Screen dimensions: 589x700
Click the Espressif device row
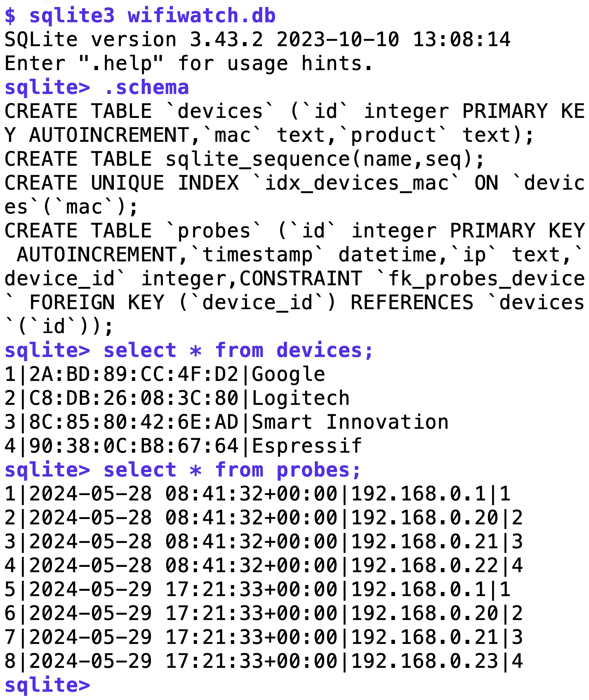tap(184, 446)
